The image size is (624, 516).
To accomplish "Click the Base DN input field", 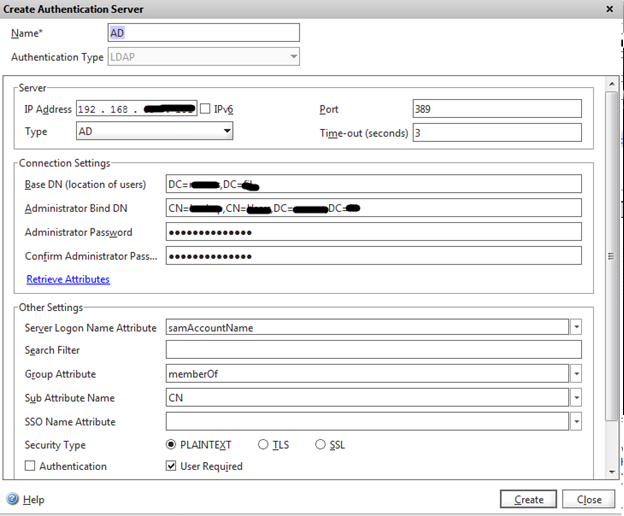I will [374, 184].
